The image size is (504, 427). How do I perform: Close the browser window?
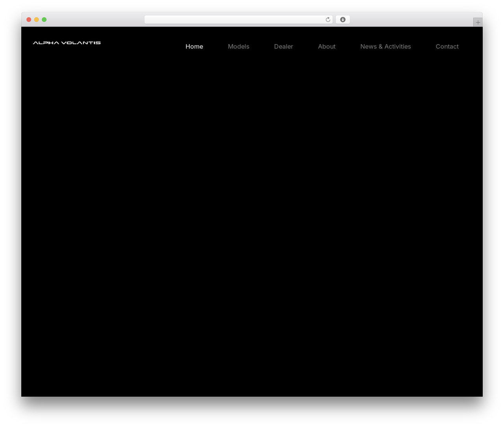click(x=29, y=20)
